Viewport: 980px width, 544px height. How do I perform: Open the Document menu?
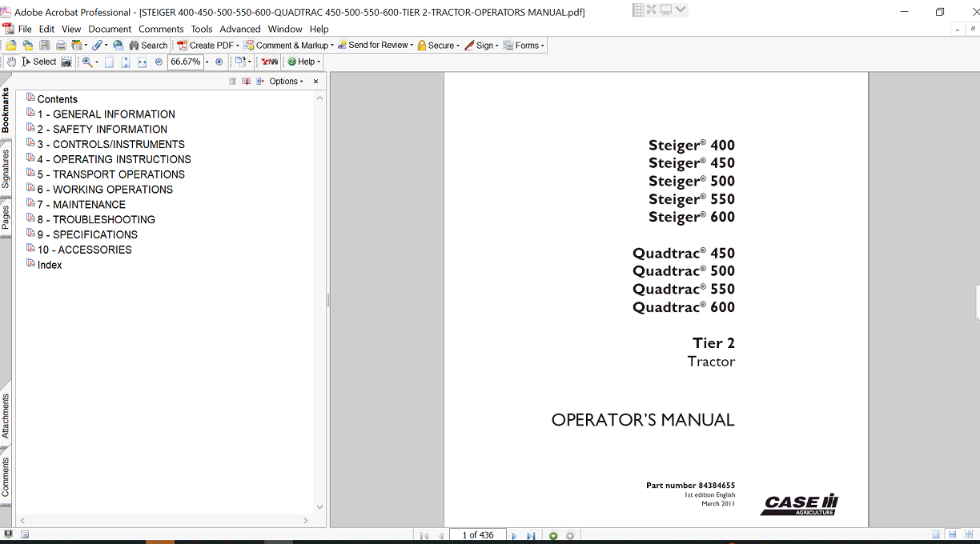point(110,29)
